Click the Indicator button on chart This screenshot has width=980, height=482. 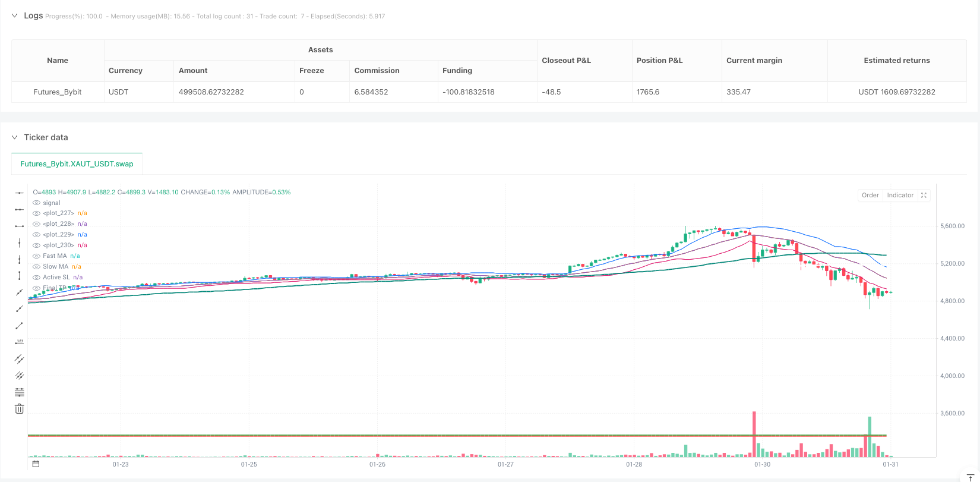pos(900,195)
